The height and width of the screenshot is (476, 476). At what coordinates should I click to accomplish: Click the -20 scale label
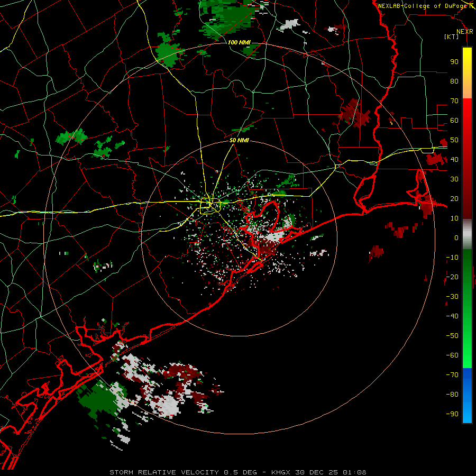pyautogui.click(x=452, y=277)
